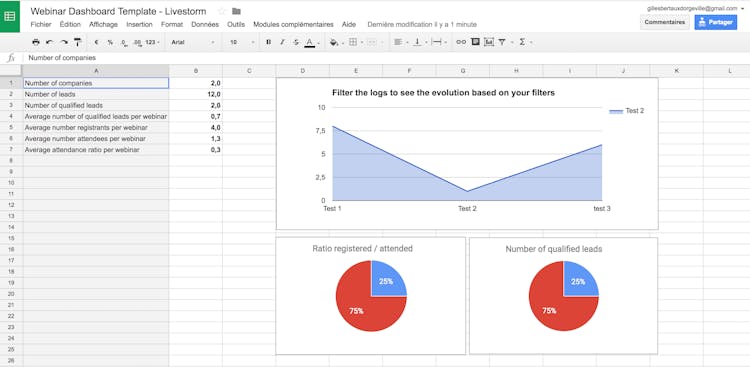Select the area chart about filtering logs
Image resolution: width=750 pixels, height=367 pixels.
[467, 154]
